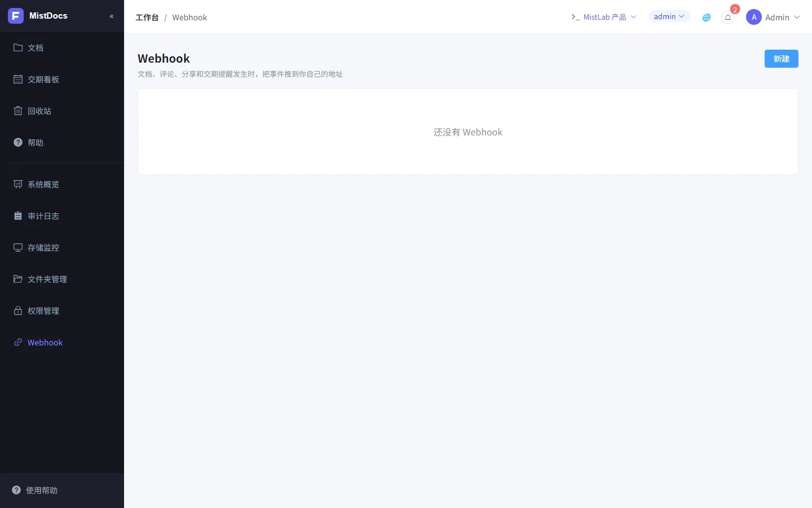Screen dimensions: 812x508
Task: Select 存储监控 menu item
Action: [62, 247]
